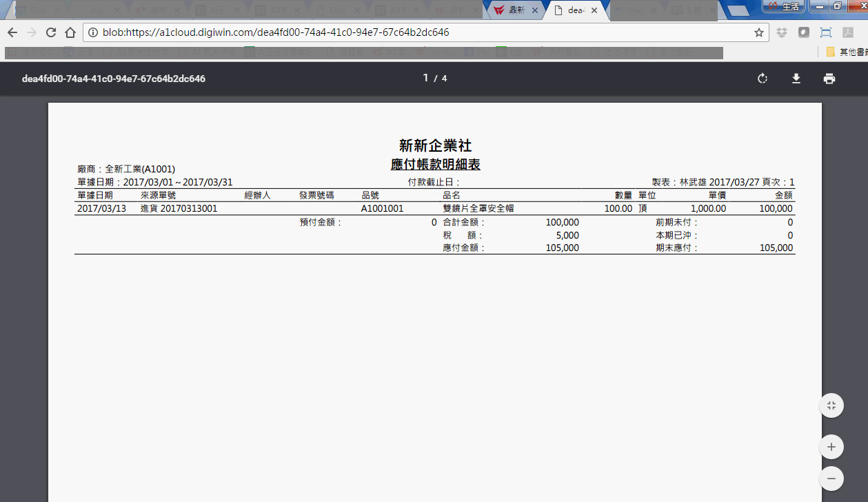
Task: Click the 新新企業社 company heading
Action: coord(435,145)
